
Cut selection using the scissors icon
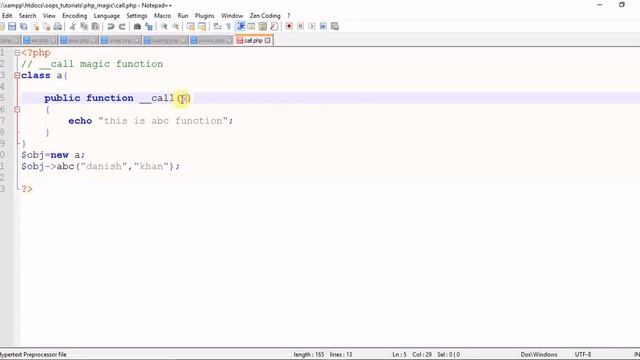[73, 27]
